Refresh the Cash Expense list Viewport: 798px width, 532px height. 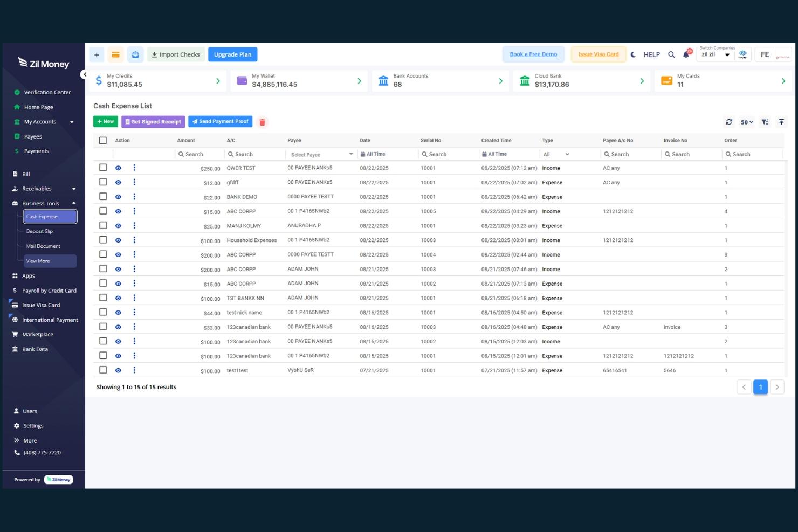click(x=729, y=122)
